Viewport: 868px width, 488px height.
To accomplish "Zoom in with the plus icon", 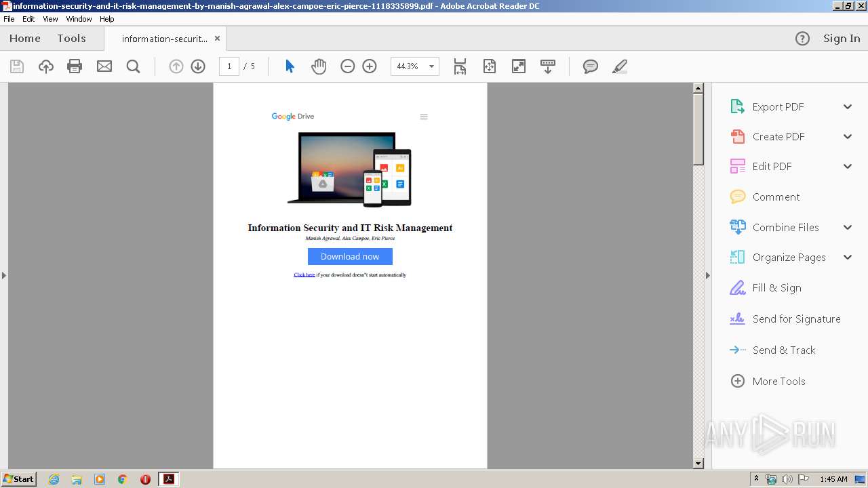I will pos(370,66).
